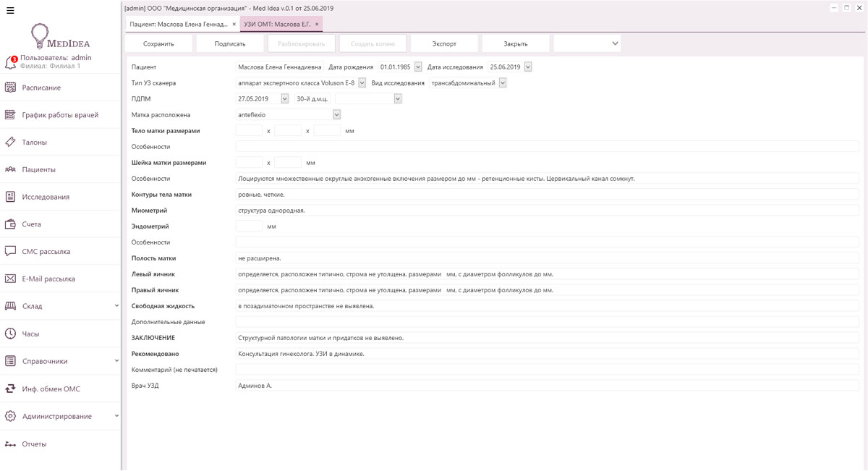Click the Дополнительные данные text field
Viewport: 868px width, 471px height.
tap(548, 322)
